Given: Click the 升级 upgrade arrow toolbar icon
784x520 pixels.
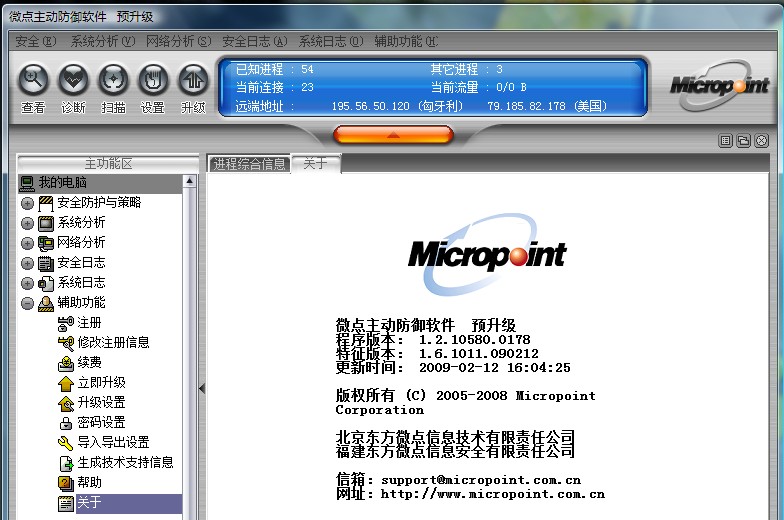Looking at the screenshot, I should [x=194, y=80].
